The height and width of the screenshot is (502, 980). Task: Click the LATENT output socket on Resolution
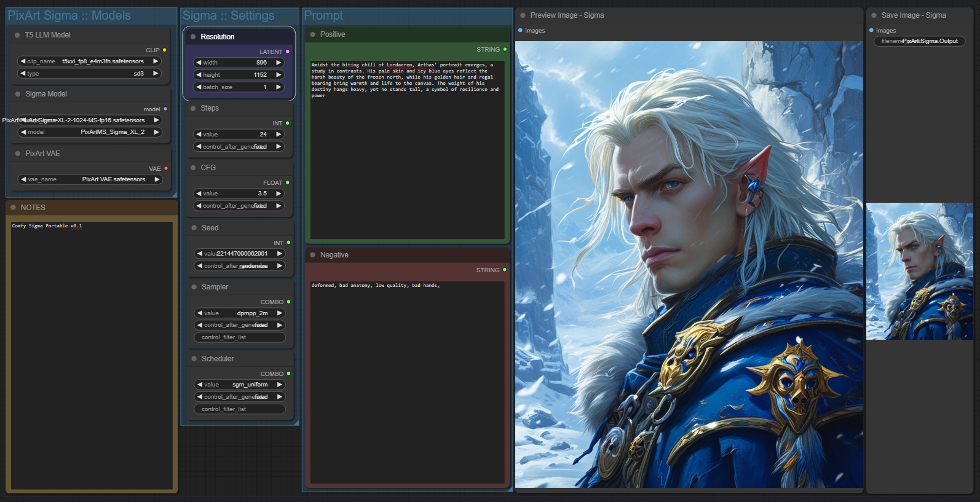[x=287, y=52]
